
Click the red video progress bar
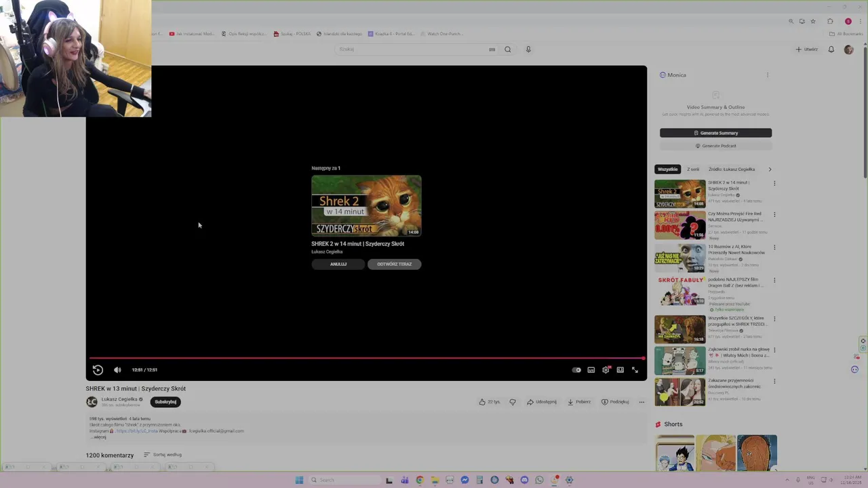pyautogui.click(x=366, y=358)
